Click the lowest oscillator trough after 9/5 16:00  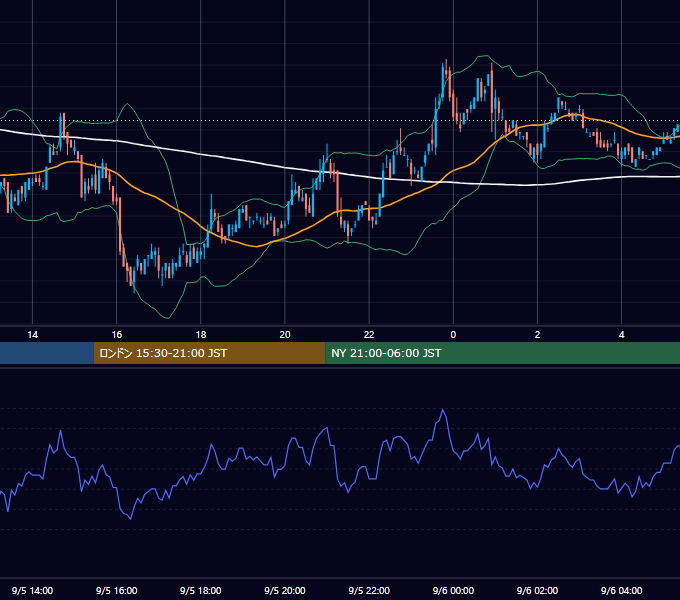pos(131,518)
